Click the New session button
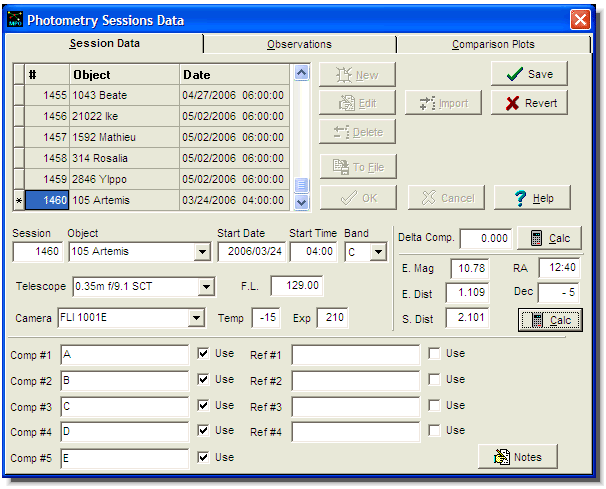 (357, 75)
